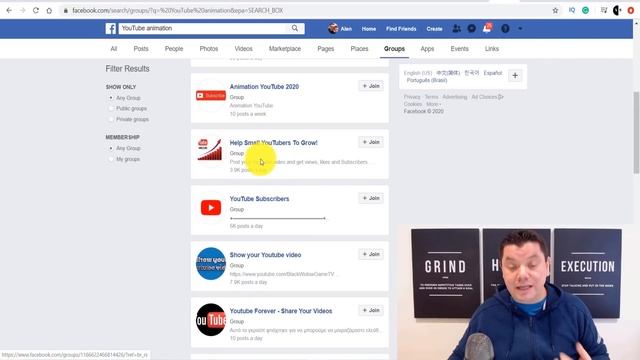Open Advertising footer link
This screenshot has width=640, height=360.
[x=455, y=97]
